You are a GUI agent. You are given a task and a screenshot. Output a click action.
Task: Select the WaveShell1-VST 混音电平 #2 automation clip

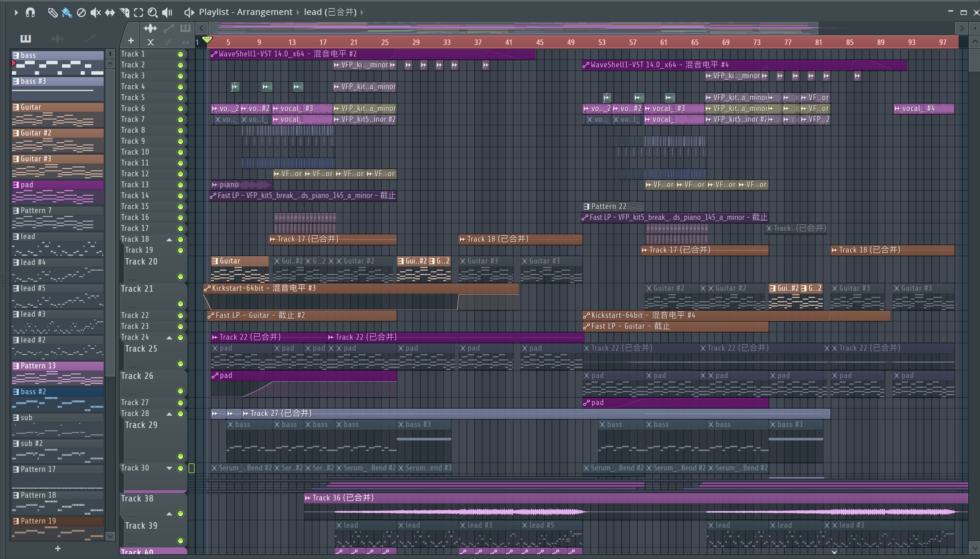(372, 54)
